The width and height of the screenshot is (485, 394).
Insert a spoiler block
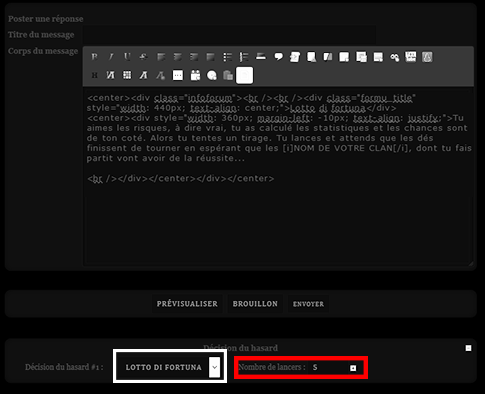[x=311, y=57]
